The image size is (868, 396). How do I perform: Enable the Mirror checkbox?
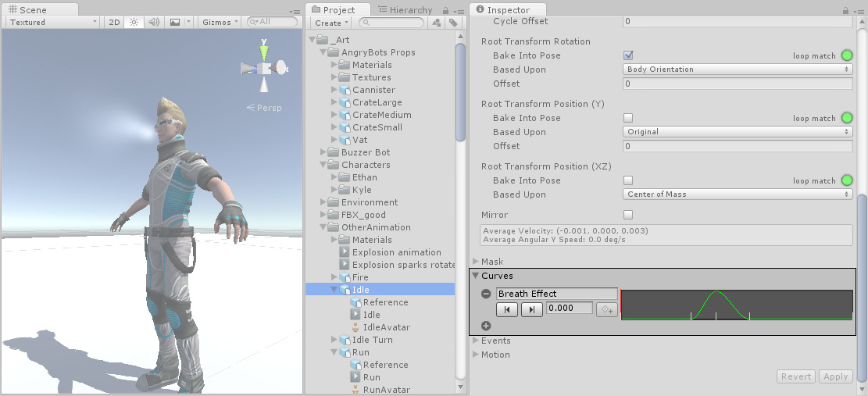tap(628, 215)
